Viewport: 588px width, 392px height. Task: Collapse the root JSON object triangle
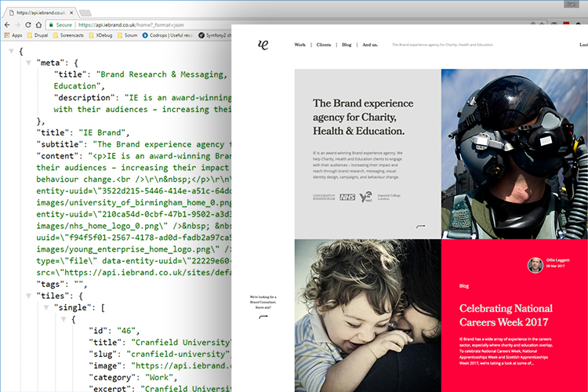[x=11, y=51]
